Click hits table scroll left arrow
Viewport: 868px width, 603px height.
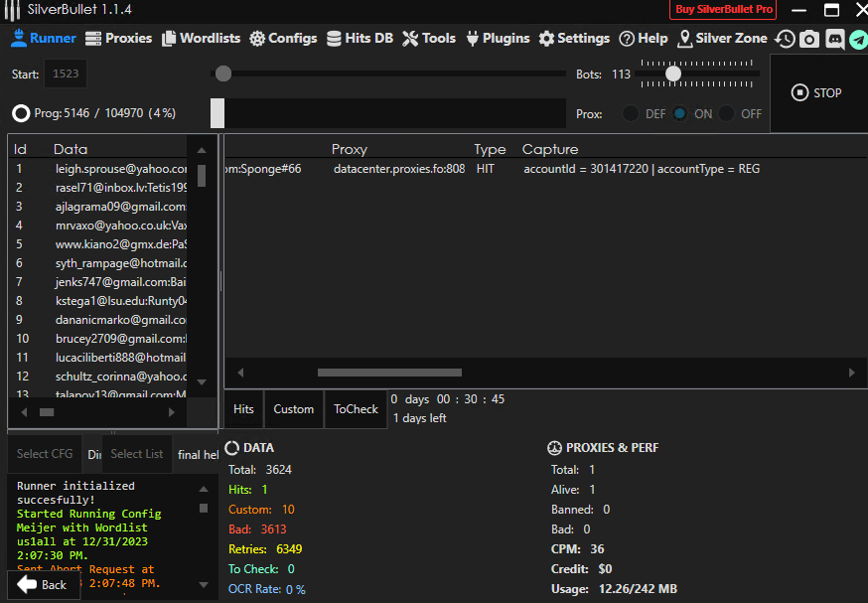pos(240,373)
